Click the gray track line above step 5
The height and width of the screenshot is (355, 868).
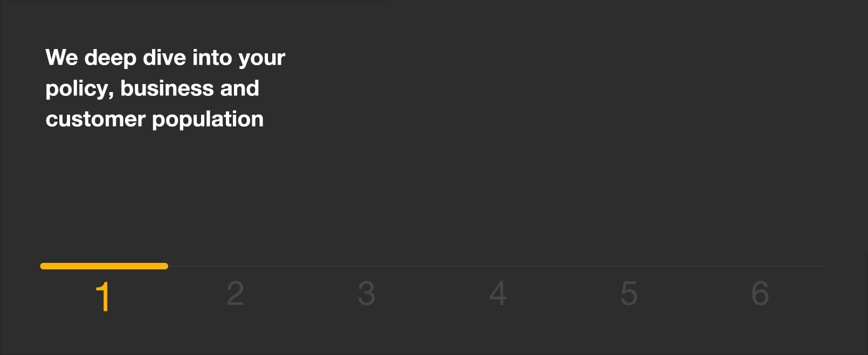[629, 266]
